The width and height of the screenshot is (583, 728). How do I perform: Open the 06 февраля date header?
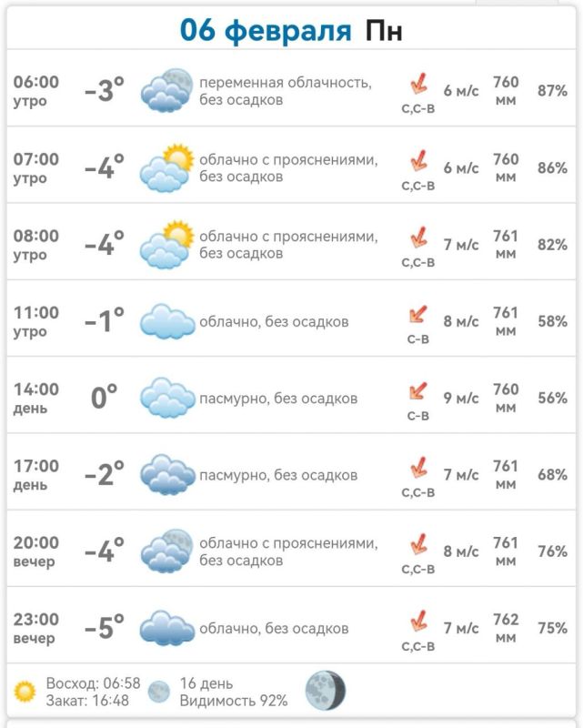coord(266,30)
